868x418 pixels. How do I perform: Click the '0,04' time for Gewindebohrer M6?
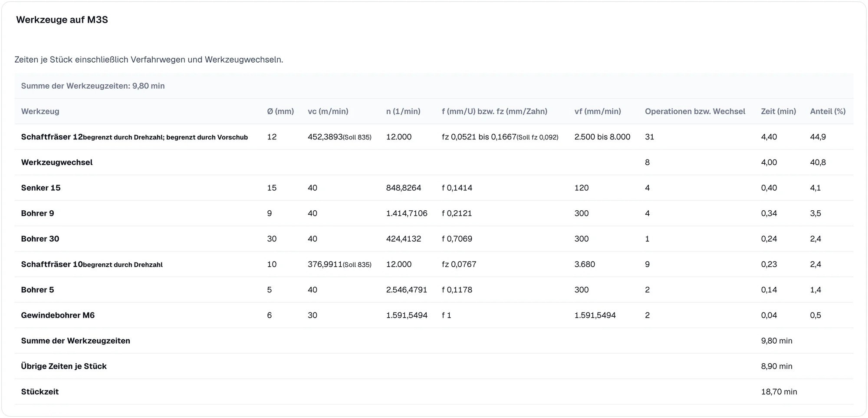769,315
